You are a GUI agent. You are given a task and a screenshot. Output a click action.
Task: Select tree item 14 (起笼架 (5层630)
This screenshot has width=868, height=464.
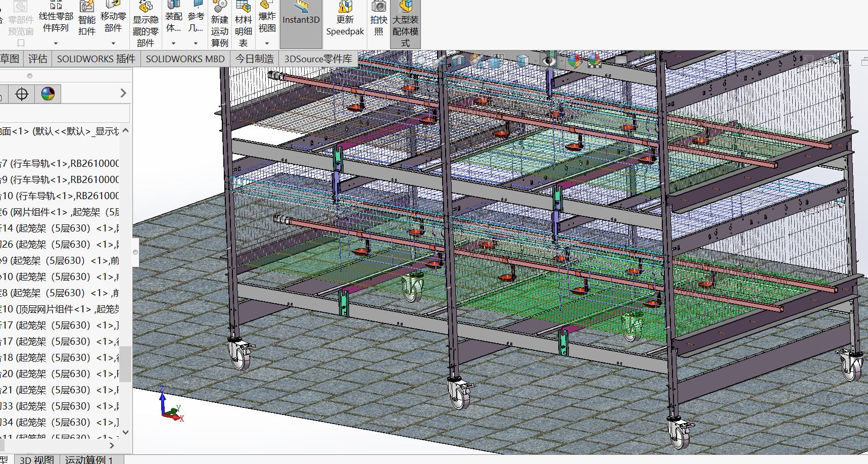[x=60, y=228]
